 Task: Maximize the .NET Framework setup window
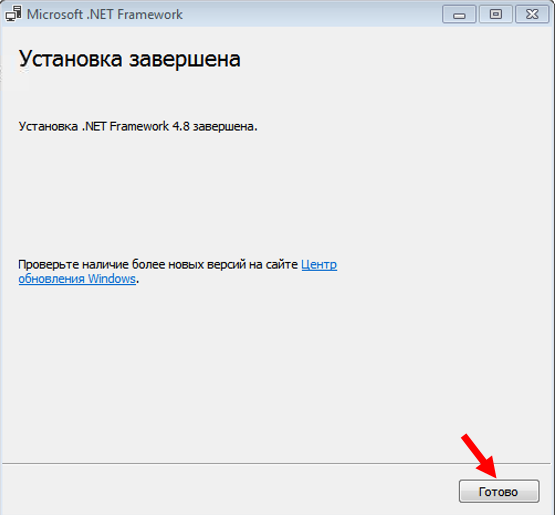(496, 15)
